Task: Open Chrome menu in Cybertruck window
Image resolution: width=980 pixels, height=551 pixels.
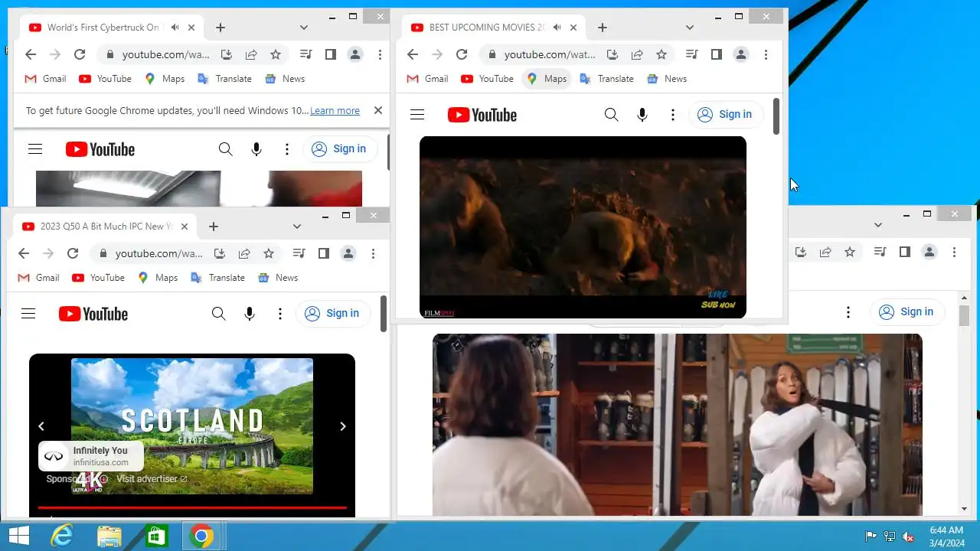Action: 380,54
